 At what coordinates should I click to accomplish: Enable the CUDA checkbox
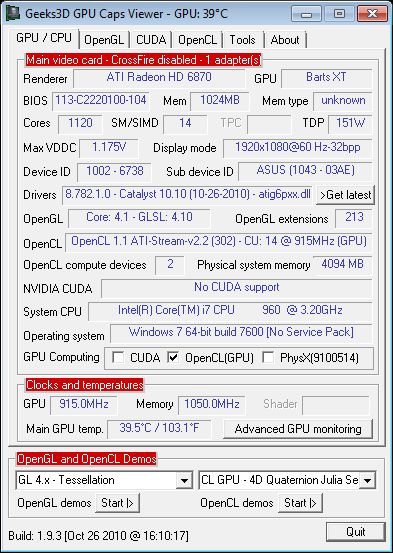point(118,358)
